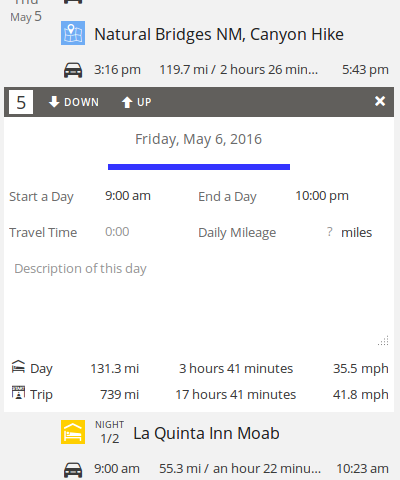
Task: Click the trip icon beside Trip totals
Action: pyautogui.click(x=18, y=392)
